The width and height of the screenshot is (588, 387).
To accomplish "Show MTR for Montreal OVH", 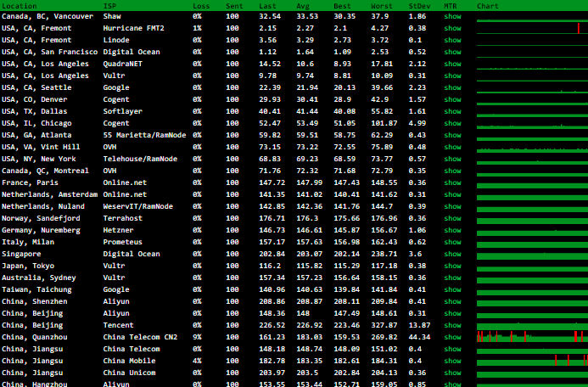I will coord(452,171).
